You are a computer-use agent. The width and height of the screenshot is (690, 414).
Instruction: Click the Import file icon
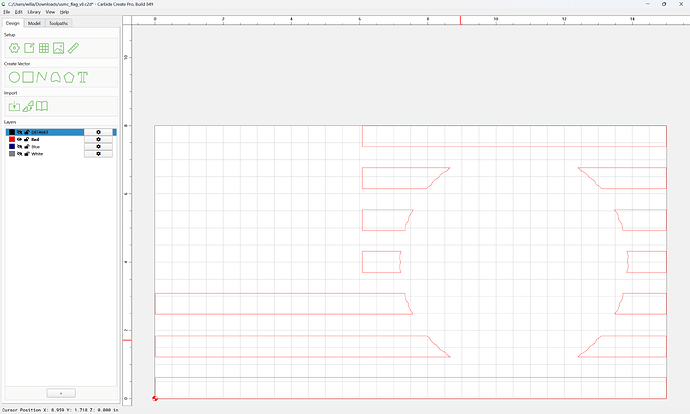coord(14,106)
